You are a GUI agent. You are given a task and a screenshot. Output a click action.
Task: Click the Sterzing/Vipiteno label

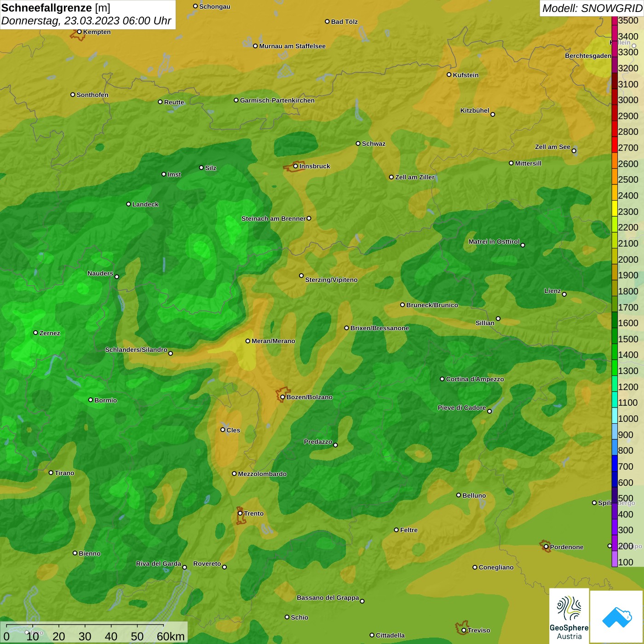331,280
